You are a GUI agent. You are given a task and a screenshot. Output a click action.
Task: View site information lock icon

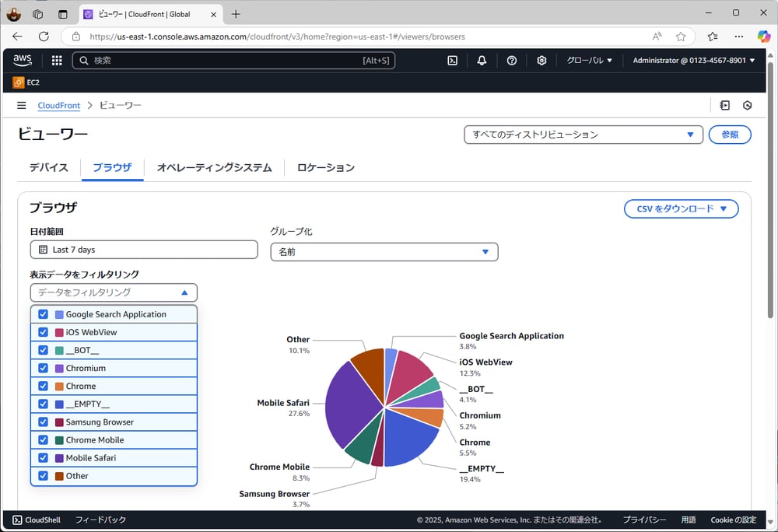pyautogui.click(x=76, y=37)
